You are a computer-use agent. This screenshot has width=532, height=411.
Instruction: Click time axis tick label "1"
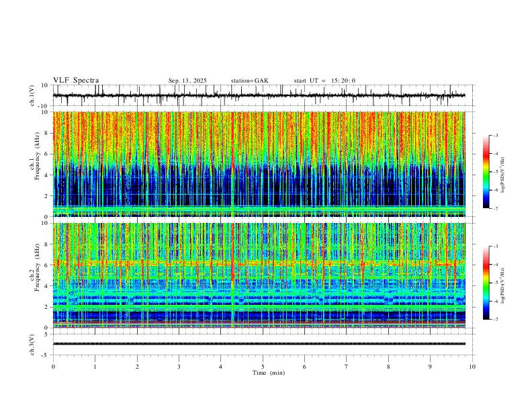(95, 367)
